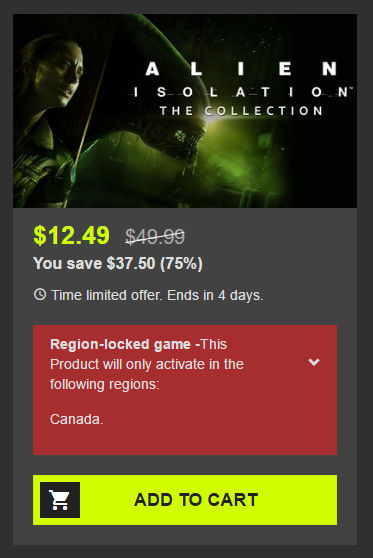This screenshot has width=373, height=558.
Task: Click 'THE COLLECTION' subtitle in banner
Action: tap(241, 111)
